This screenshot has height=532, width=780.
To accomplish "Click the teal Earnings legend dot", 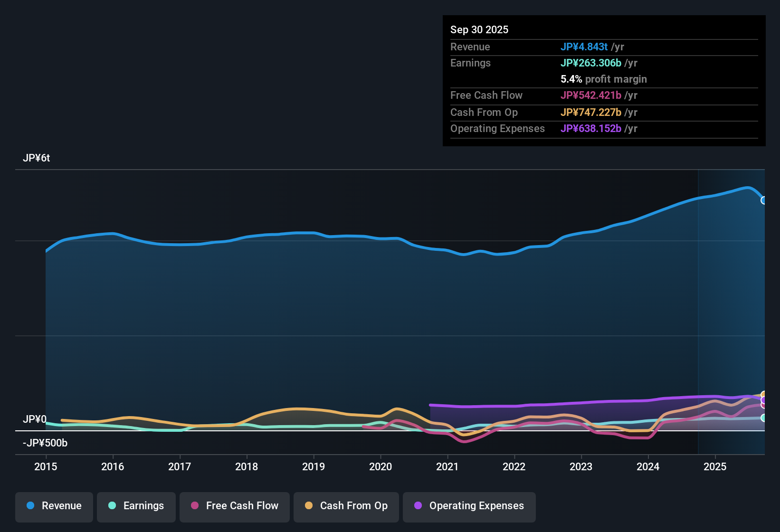I will pos(112,506).
